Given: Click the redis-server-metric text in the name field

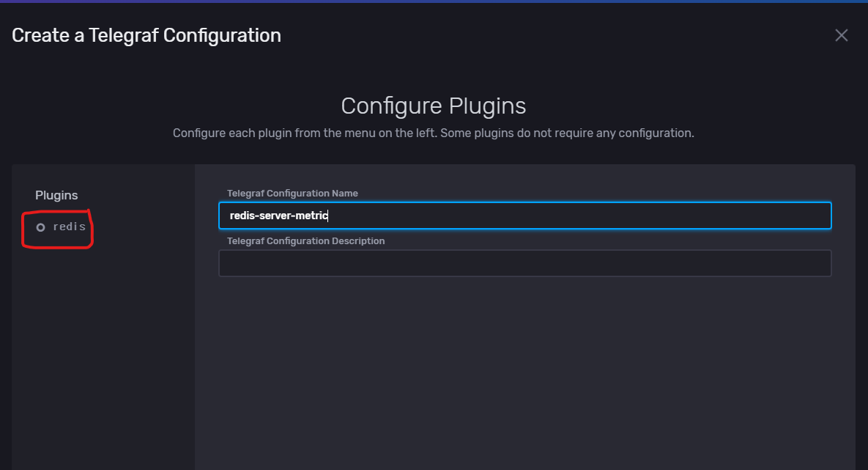Looking at the screenshot, I should click(278, 216).
